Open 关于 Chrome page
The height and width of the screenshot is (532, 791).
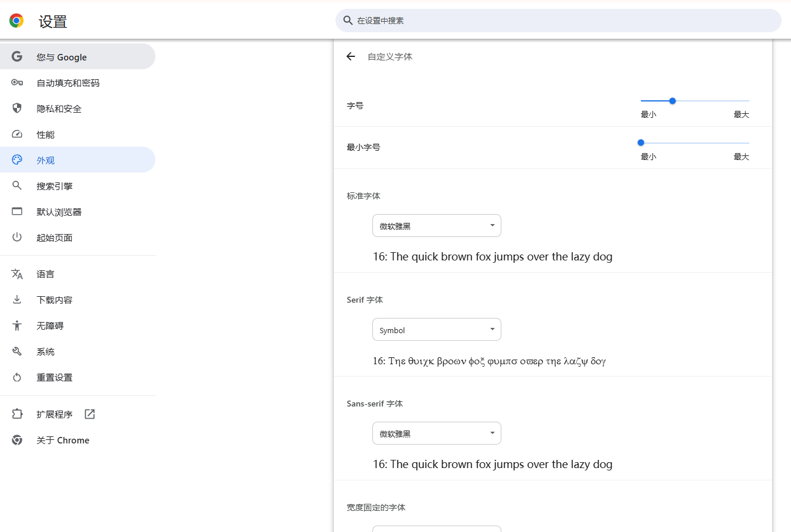(77, 440)
